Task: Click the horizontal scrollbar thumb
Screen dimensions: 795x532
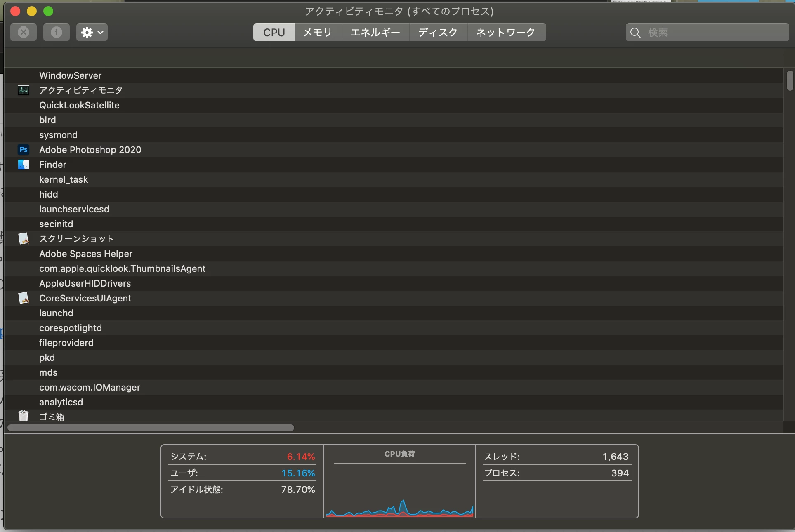Action: coord(151,428)
